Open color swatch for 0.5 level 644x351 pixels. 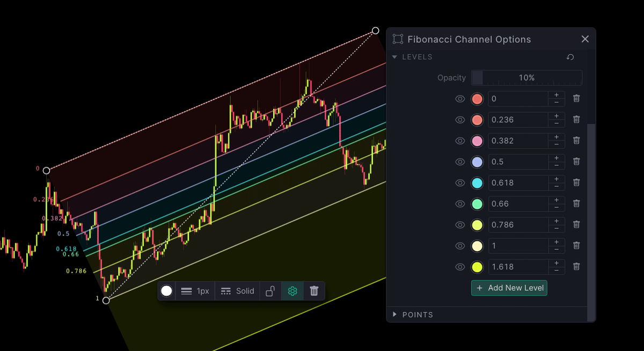point(477,162)
